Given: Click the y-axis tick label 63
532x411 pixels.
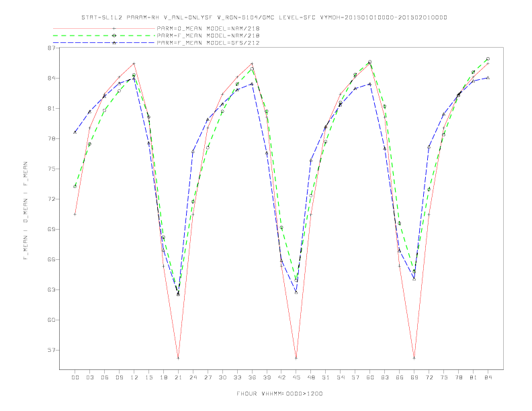Looking at the screenshot, I should pos(51,289).
